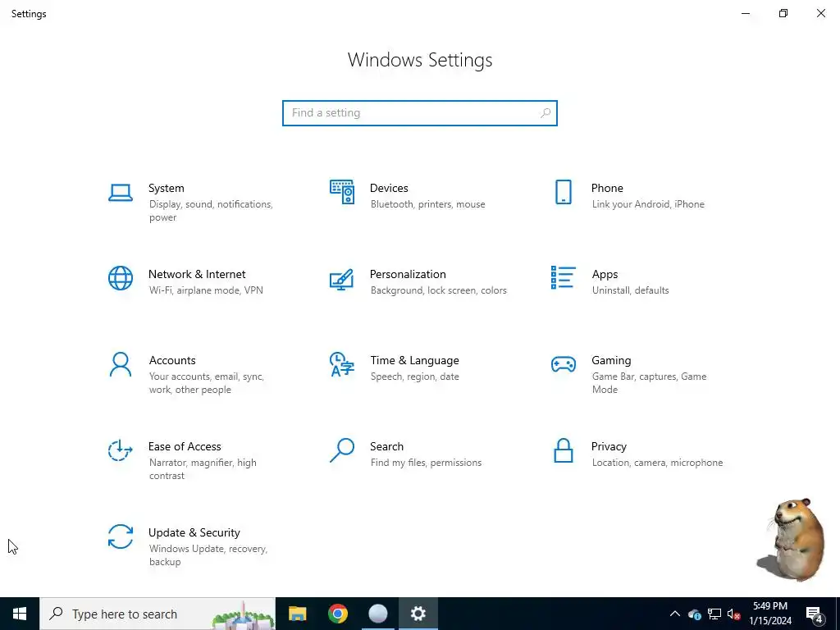Open the Search settings label
Viewport: 840px width, 630px height.
click(x=387, y=447)
